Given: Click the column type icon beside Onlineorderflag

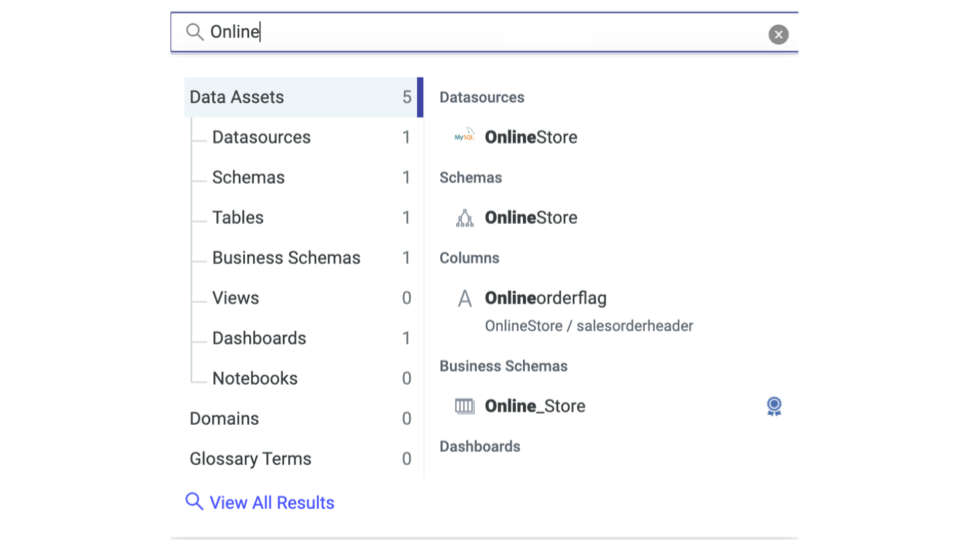Looking at the screenshot, I should tap(465, 298).
